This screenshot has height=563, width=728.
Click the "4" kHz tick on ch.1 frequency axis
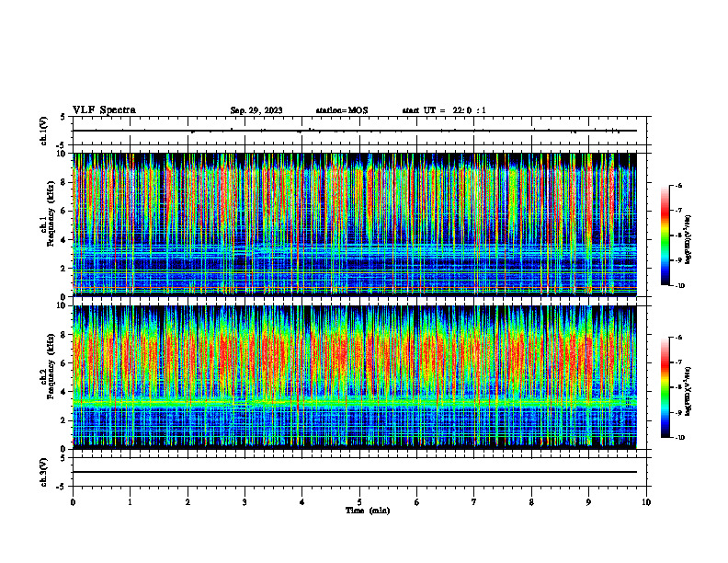coord(63,240)
